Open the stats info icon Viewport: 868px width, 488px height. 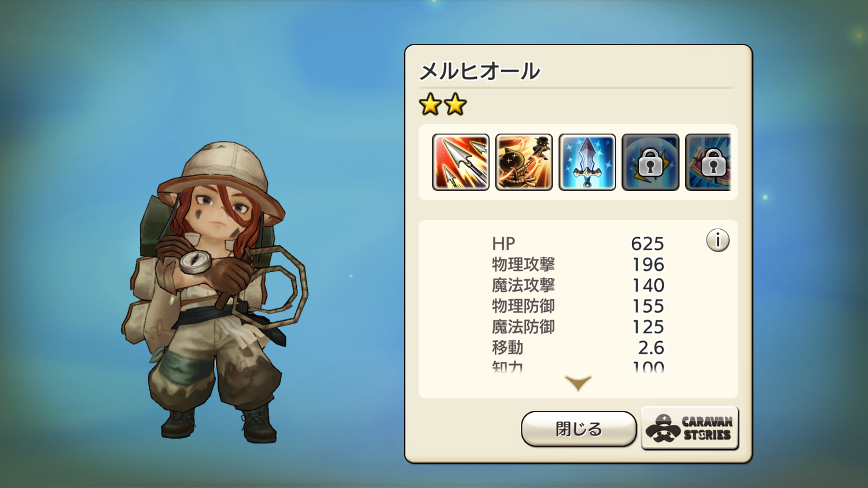point(718,240)
